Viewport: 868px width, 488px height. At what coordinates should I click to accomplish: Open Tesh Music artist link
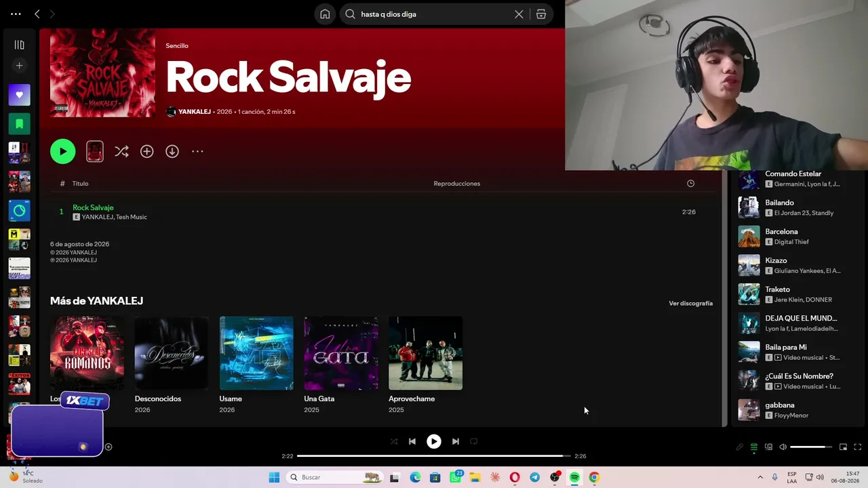point(131,217)
